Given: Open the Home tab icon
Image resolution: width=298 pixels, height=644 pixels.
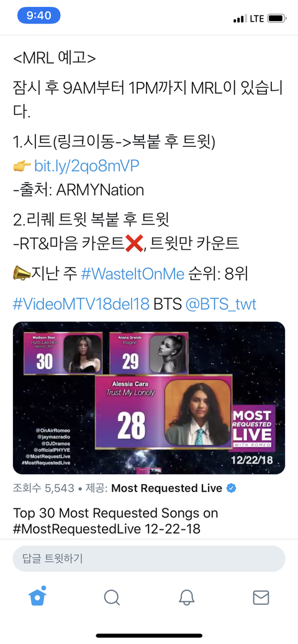Looking at the screenshot, I should pyautogui.click(x=37, y=596).
